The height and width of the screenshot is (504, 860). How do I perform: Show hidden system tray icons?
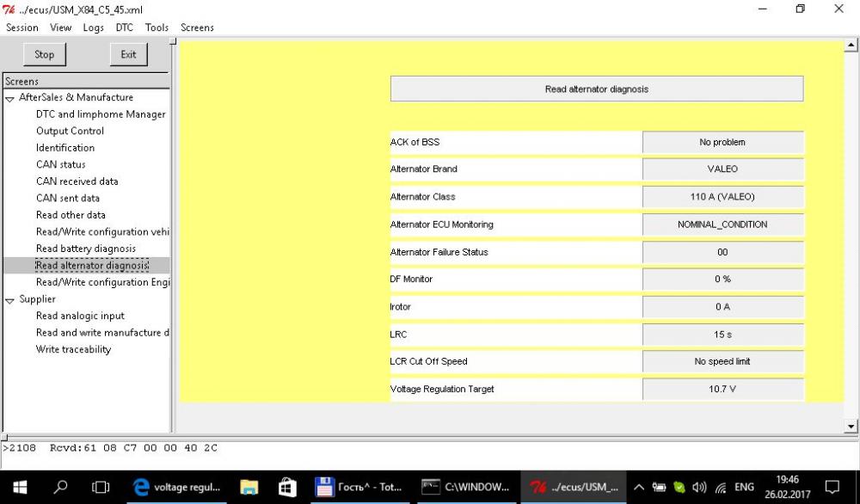[x=639, y=487]
